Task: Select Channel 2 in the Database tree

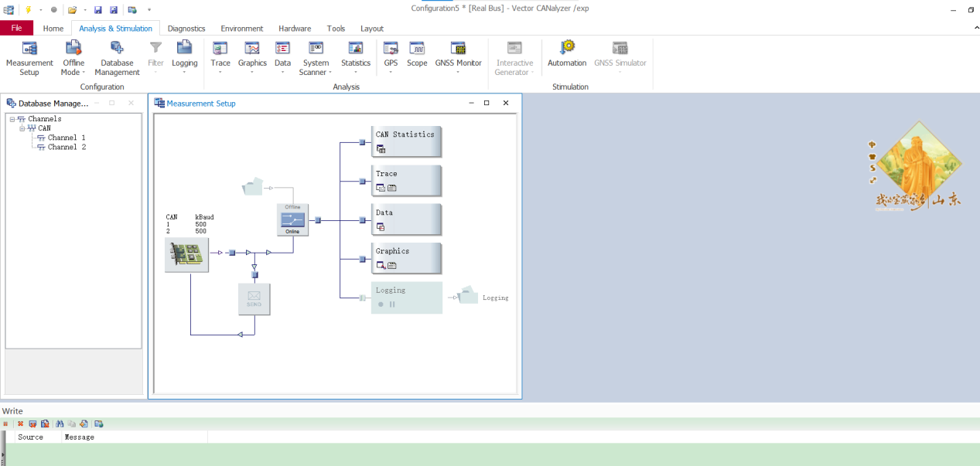Action: coord(67,147)
